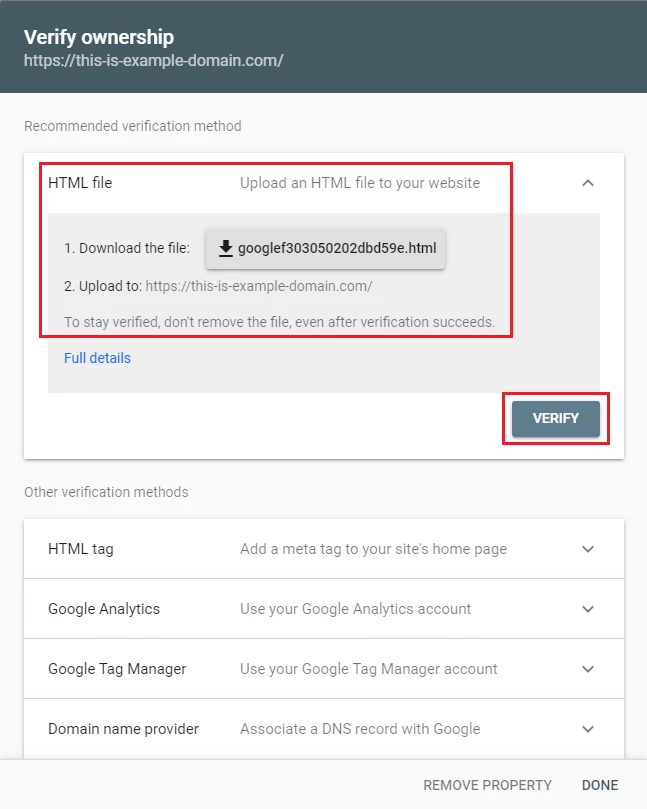Click DONE to close the dialog

[600, 785]
